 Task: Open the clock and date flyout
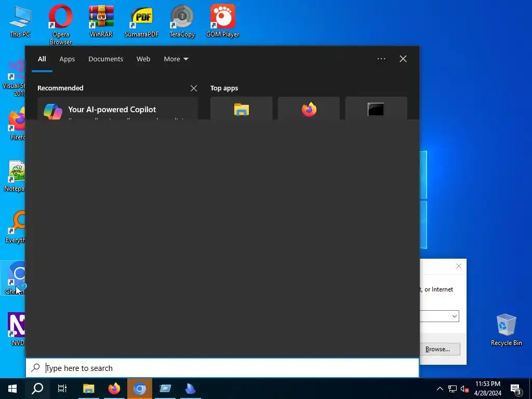[487, 389]
